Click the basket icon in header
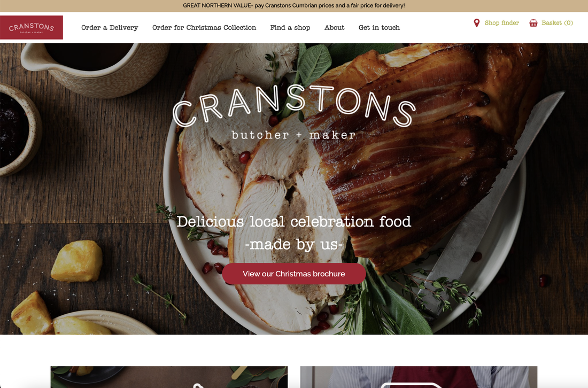The image size is (588, 388). coord(533,23)
